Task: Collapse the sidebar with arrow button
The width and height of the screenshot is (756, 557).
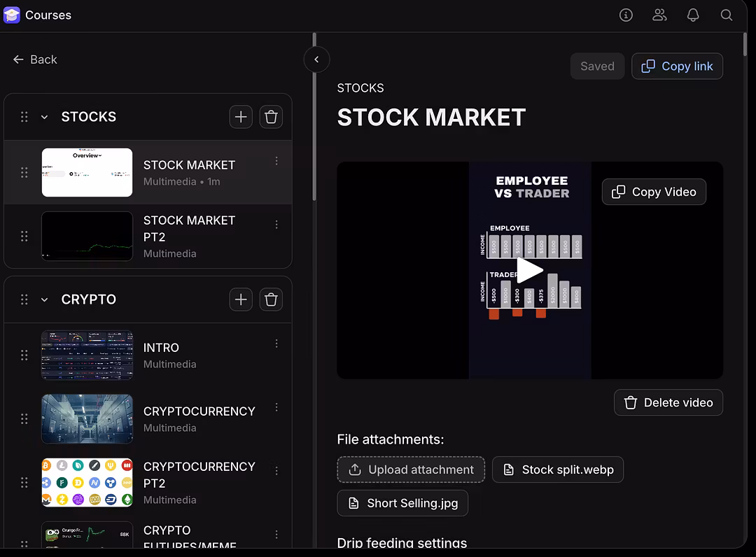Action: [316, 59]
